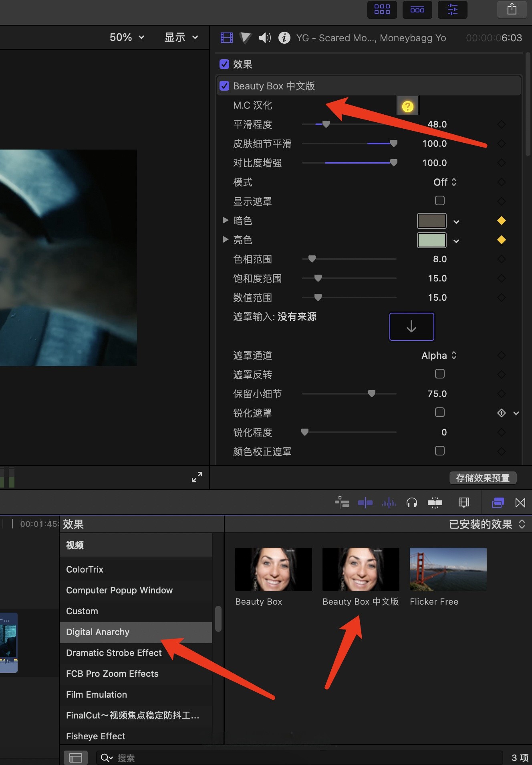Open the Audio inspector speaker icon
This screenshot has height=765, width=532.
pyautogui.click(x=265, y=38)
